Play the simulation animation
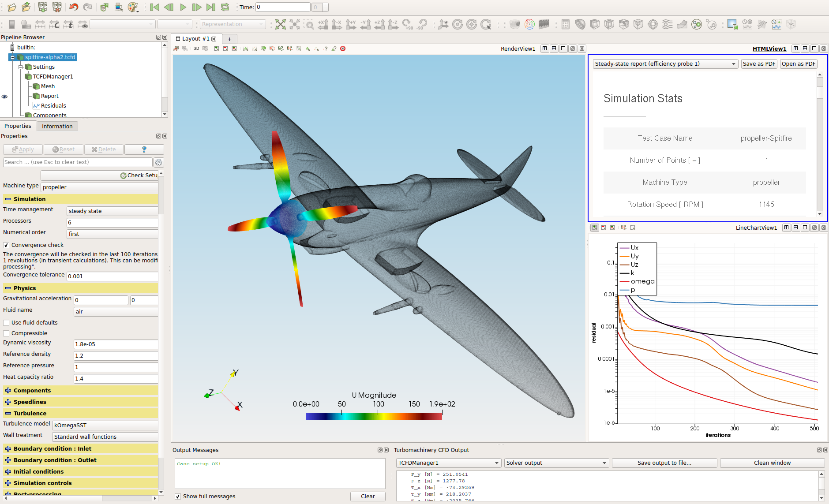The height and width of the screenshot is (504, 829). coord(183,7)
